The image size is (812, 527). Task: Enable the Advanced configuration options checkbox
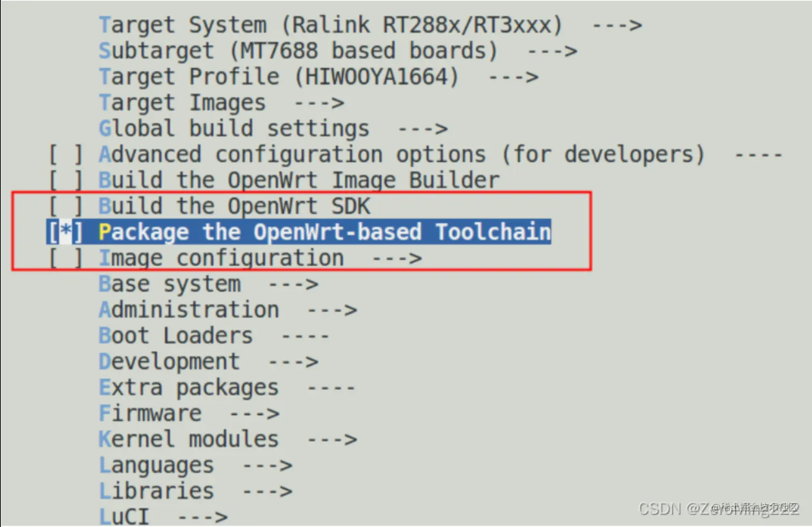coord(66,155)
